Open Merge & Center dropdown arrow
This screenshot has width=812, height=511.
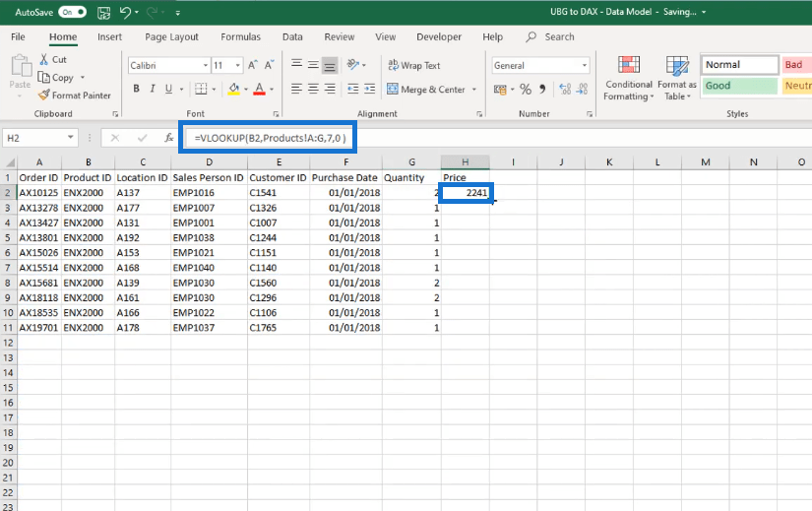[x=474, y=90]
